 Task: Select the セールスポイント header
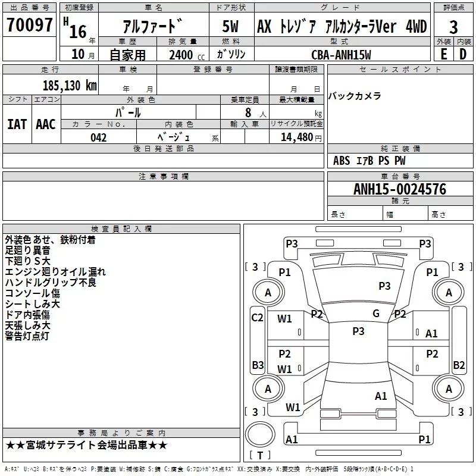tap(400, 69)
